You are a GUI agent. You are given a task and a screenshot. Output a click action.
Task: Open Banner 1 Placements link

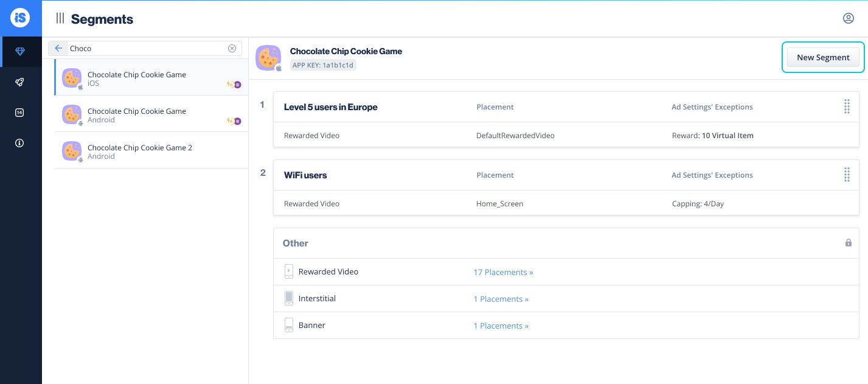pyautogui.click(x=501, y=326)
